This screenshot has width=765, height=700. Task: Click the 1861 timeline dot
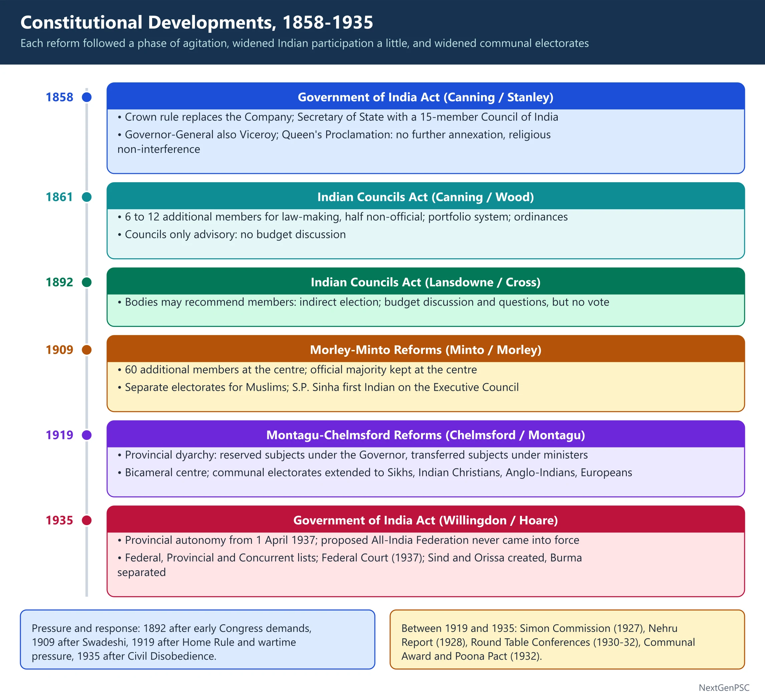(87, 197)
